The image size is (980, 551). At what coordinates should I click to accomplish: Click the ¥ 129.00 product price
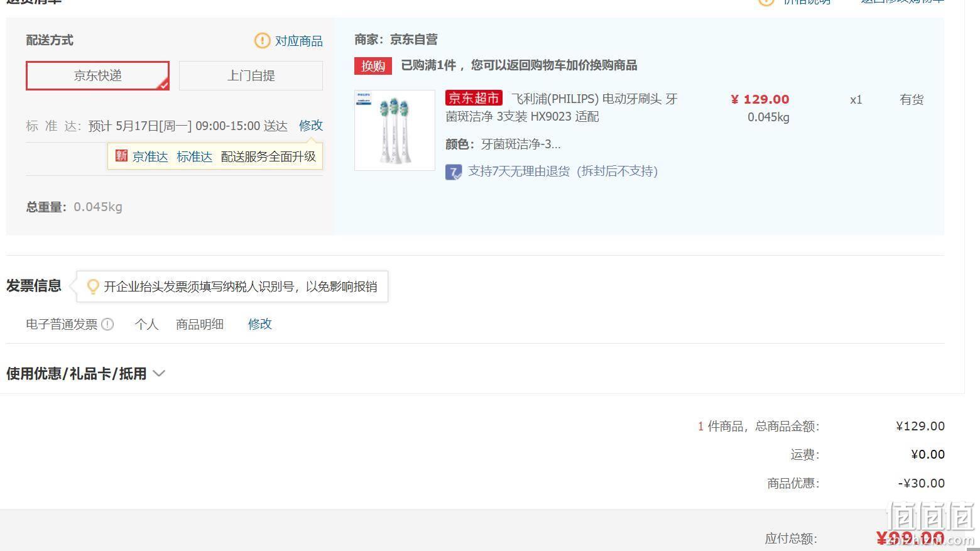click(x=760, y=99)
